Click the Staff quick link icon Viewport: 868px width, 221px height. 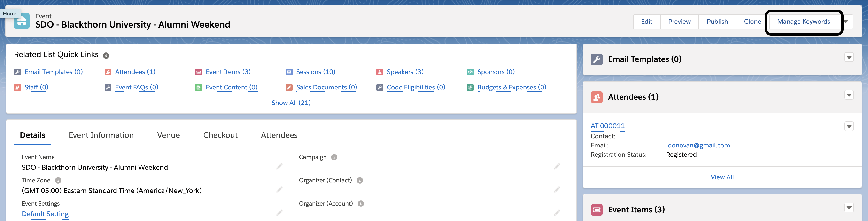tap(17, 88)
